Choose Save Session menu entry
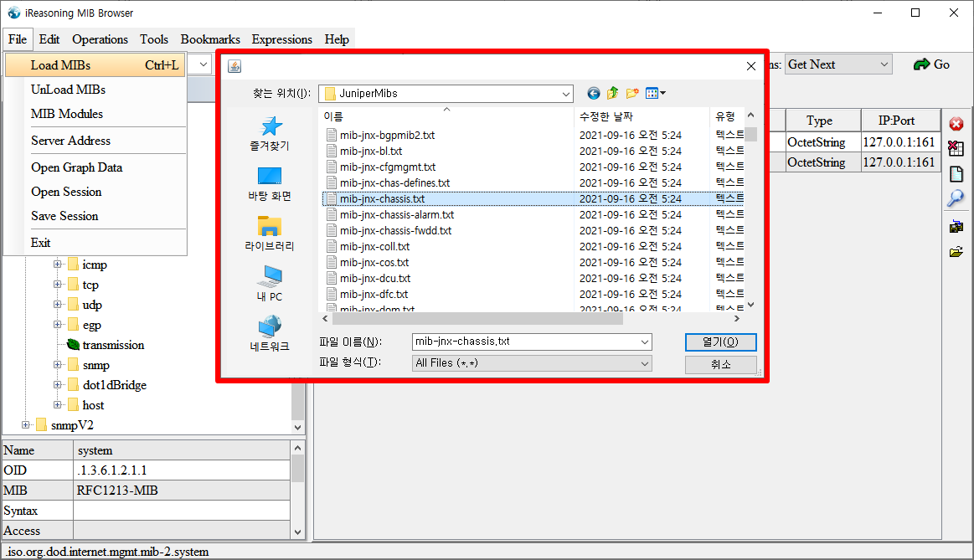Image resolution: width=974 pixels, height=560 pixels. 95,215
